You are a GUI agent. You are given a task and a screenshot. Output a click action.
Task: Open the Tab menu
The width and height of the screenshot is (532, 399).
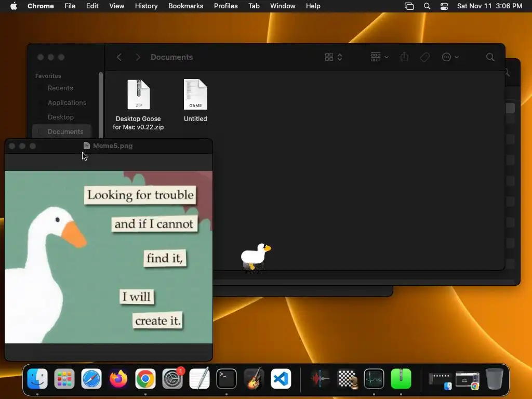click(x=254, y=6)
